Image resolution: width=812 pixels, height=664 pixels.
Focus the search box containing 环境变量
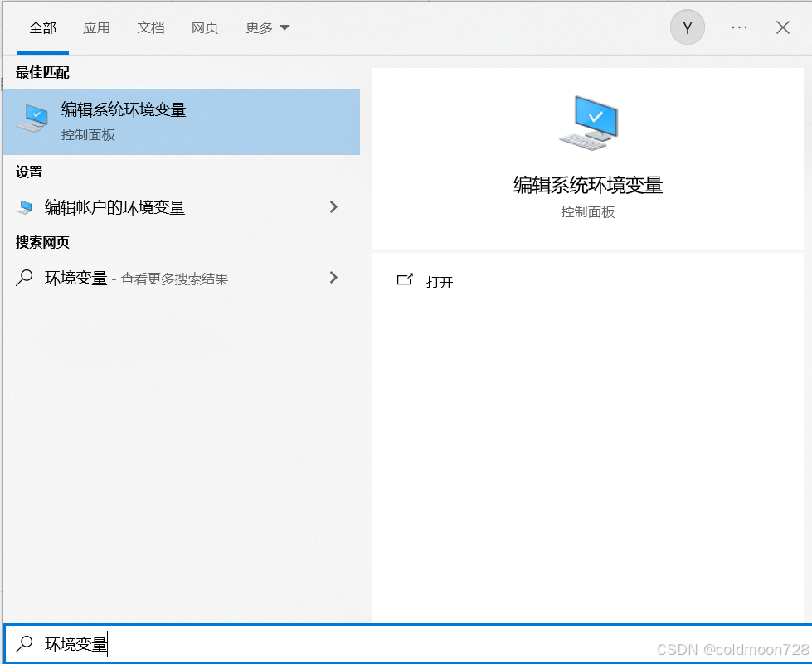click(x=406, y=644)
